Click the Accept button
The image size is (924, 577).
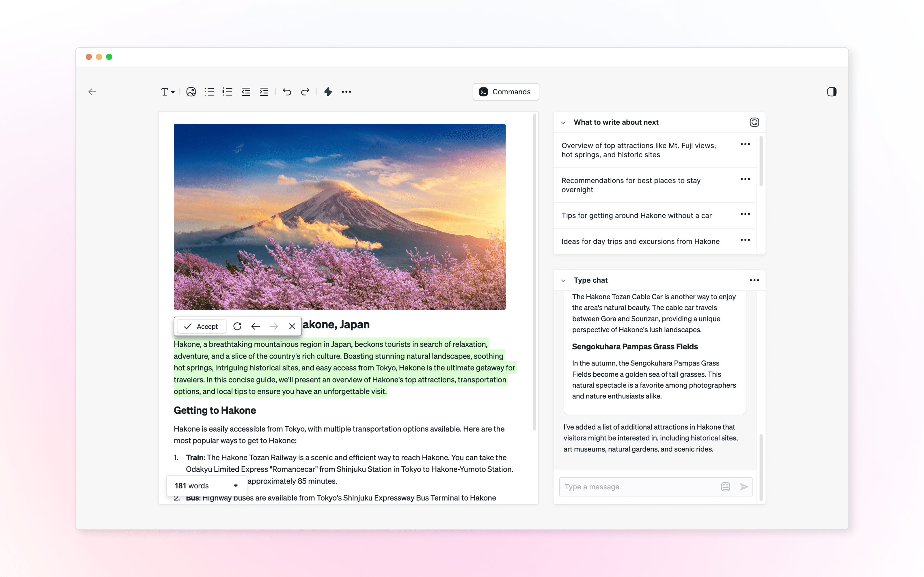pyautogui.click(x=201, y=326)
